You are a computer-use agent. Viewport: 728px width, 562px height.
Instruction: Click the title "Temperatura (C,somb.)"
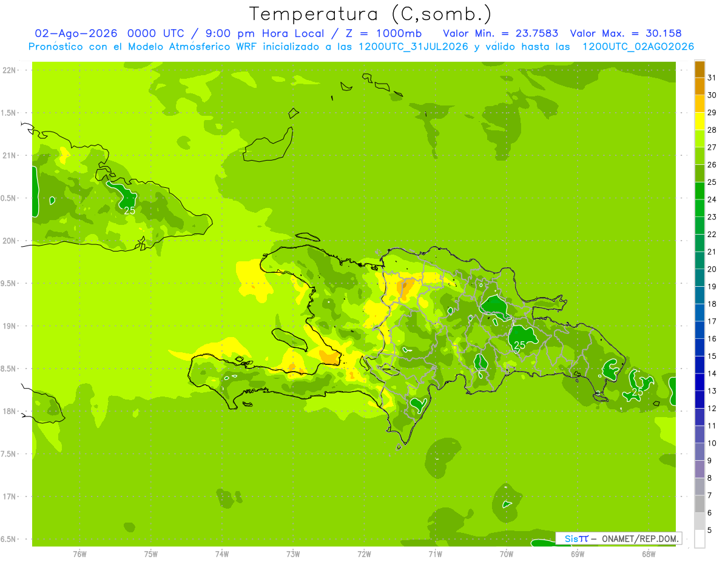(x=371, y=14)
